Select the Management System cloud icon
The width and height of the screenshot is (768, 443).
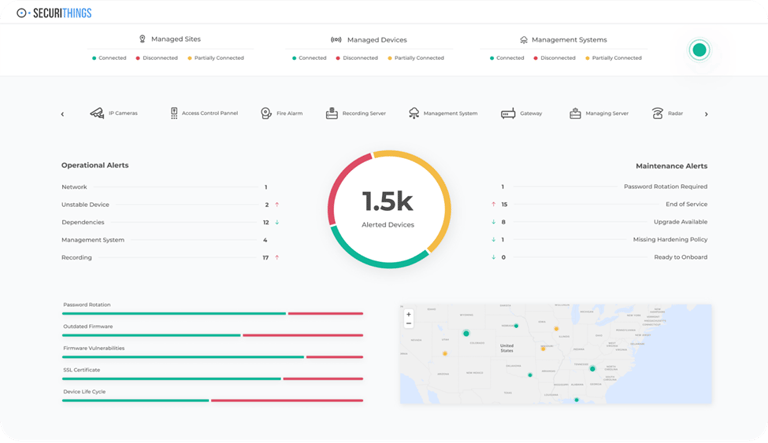click(x=414, y=113)
